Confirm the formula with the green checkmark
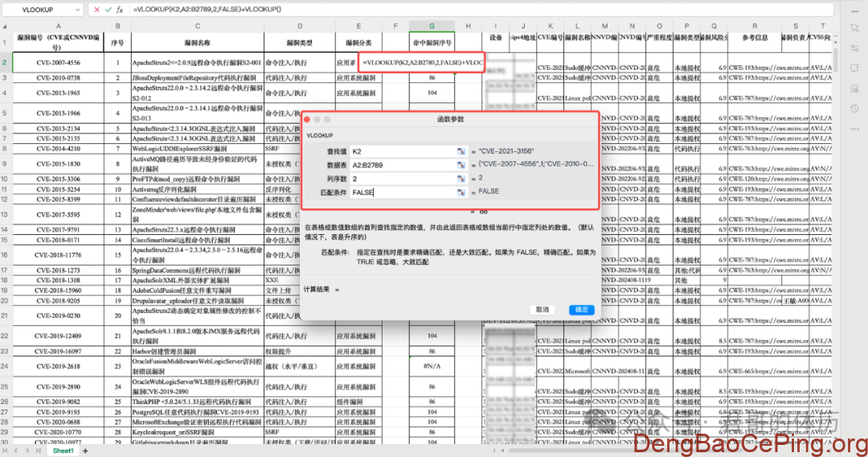 pyautogui.click(x=108, y=10)
